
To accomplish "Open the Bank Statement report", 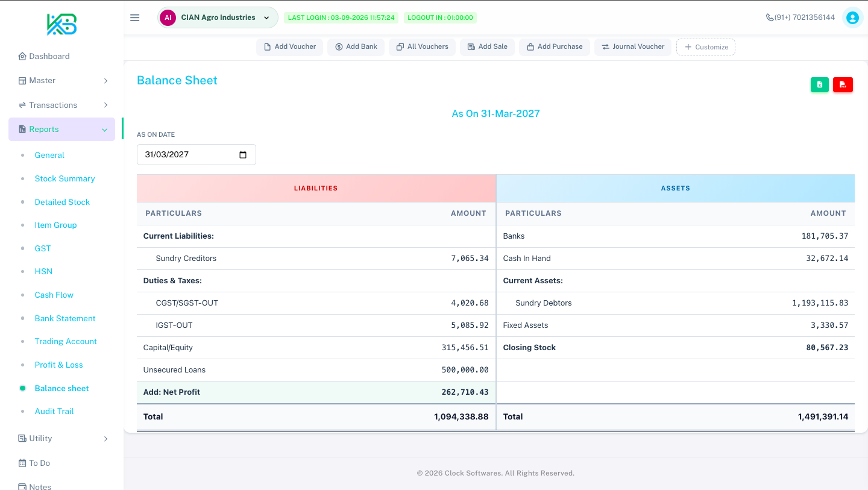I will tap(65, 318).
